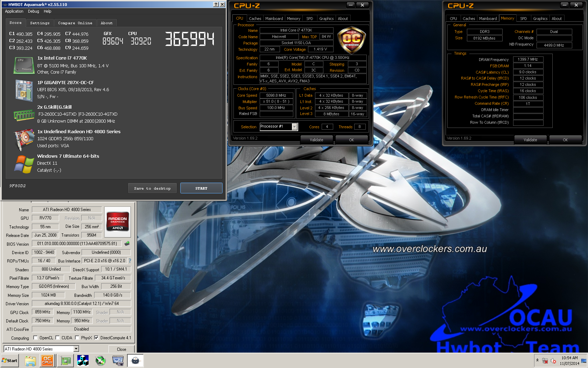Click the Aquamark gauge cat taskbar icon
588x368 pixels.
point(135,361)
